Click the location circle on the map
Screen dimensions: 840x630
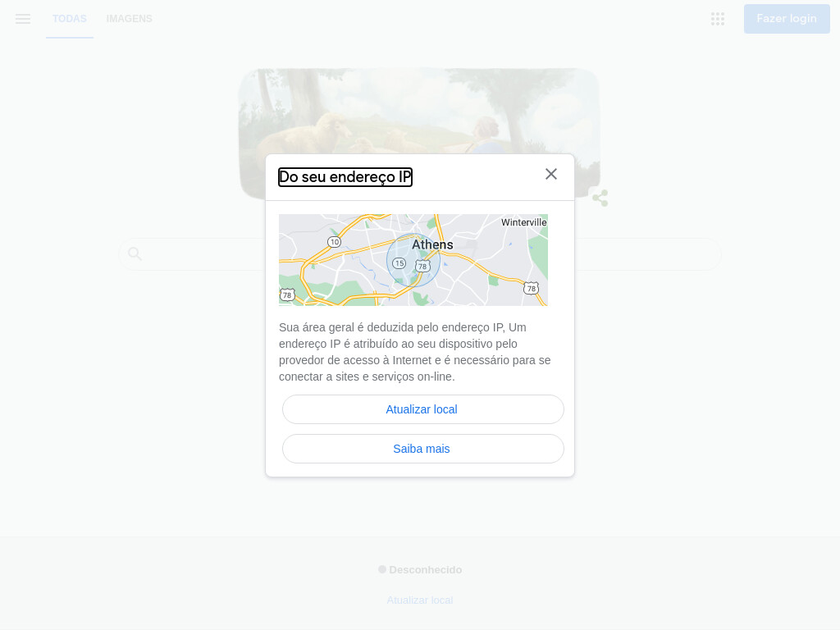pos(413,260)
